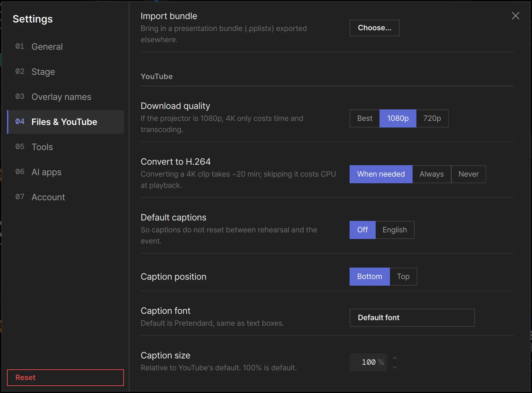Open Overlay names settings
Screen dimensions: 532x393
coord(65,97)
